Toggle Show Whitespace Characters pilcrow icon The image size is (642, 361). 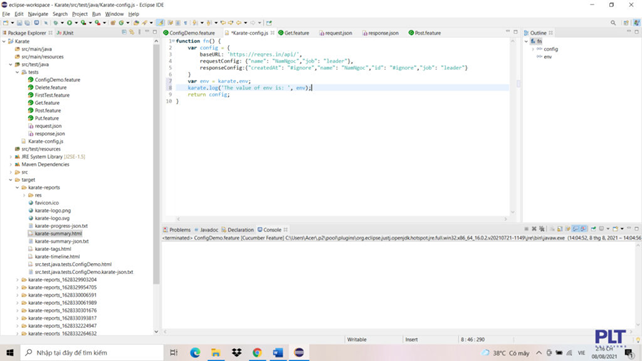pyautogui.click(x=185, y=23)
